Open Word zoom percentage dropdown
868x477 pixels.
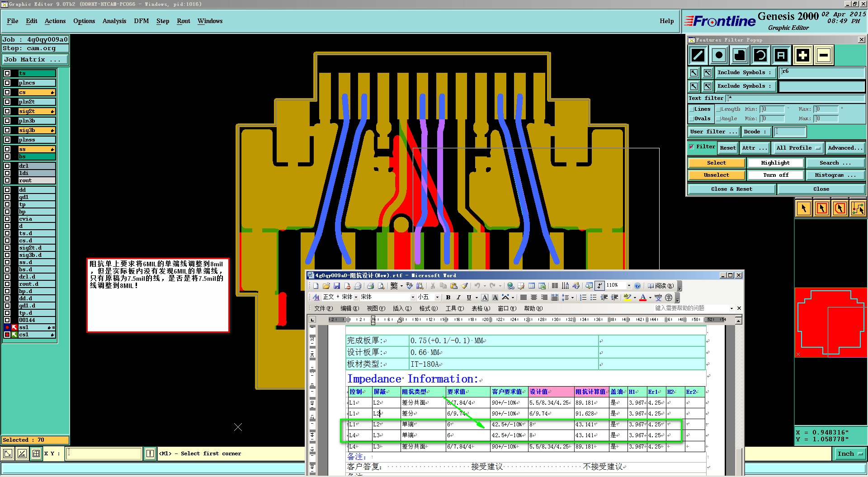pyautogui.click(x=629, y=285)
